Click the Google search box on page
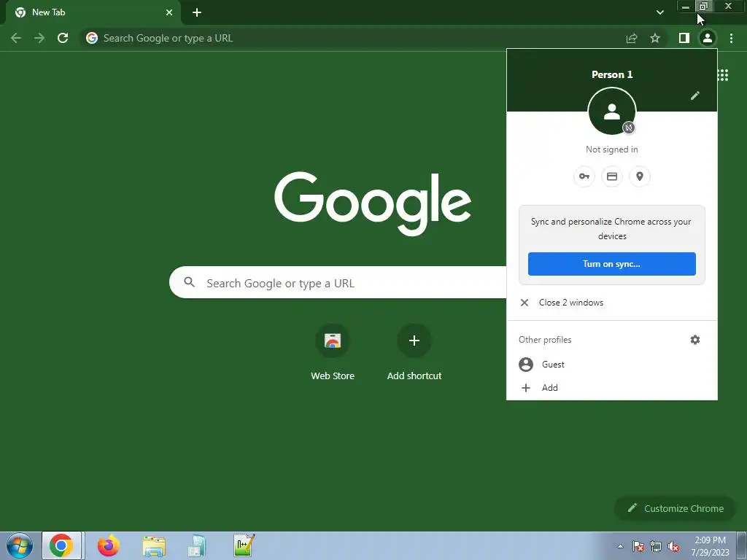 pyautogui.click(x=338, y=282)
